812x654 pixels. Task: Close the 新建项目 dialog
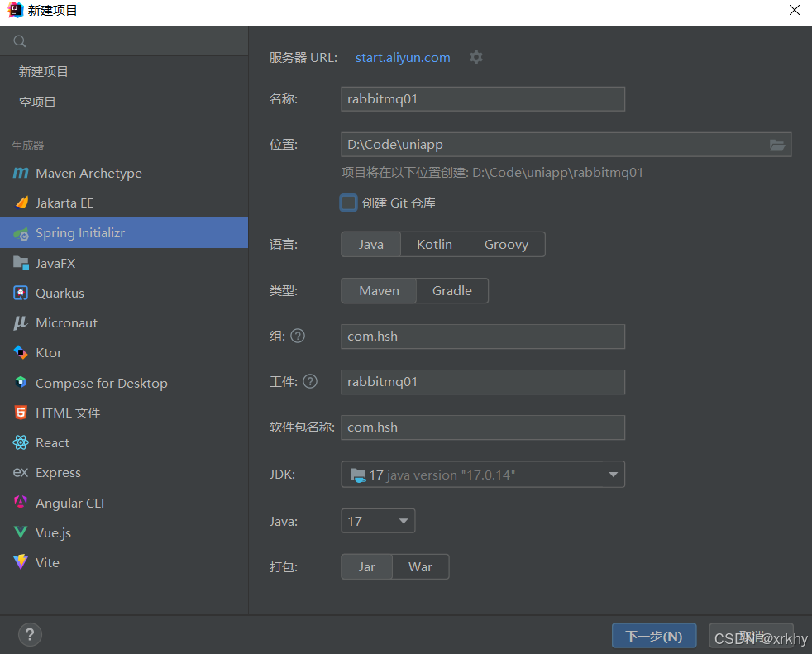tap(795, 10)
